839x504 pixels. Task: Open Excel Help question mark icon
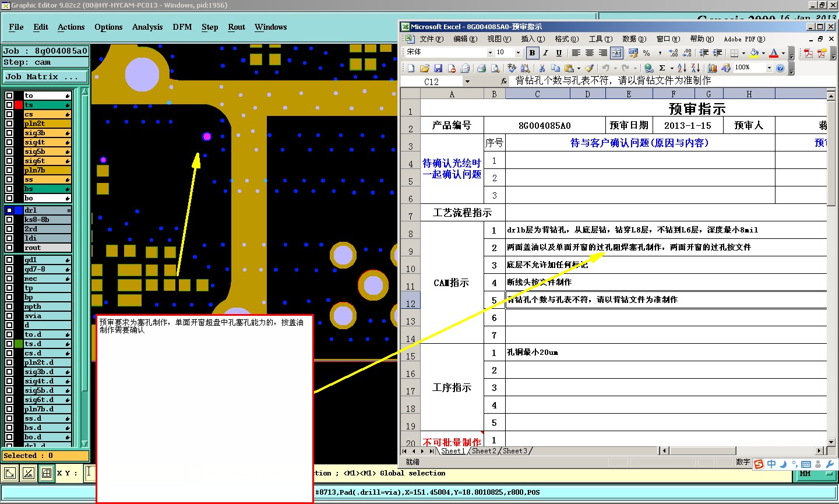pyautogui.click(x=780, y=68)
